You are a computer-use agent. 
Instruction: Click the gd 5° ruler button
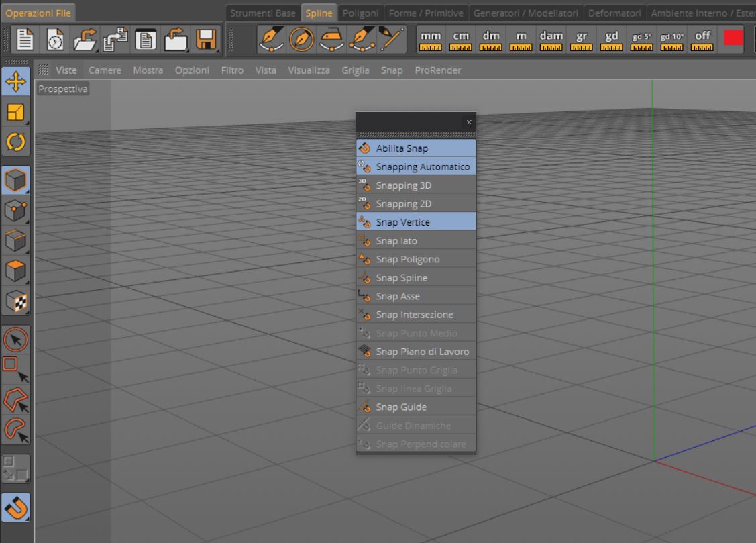point(642,40)
